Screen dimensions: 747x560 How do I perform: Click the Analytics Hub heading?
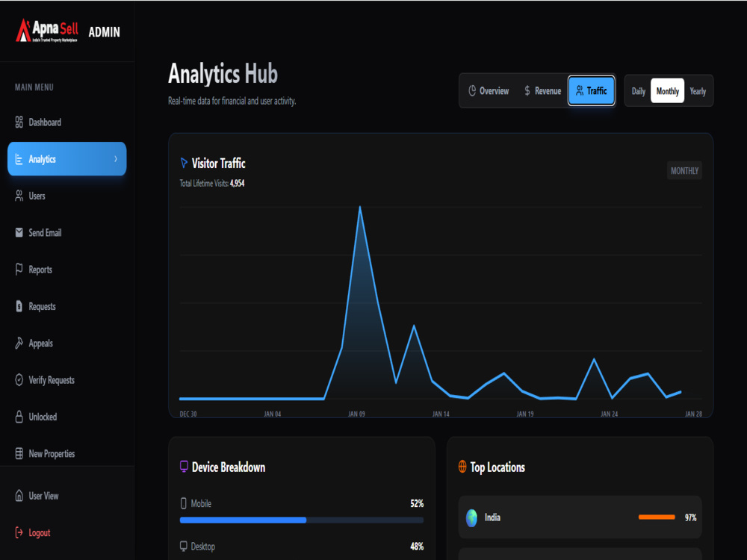click(x=223, y=74)
